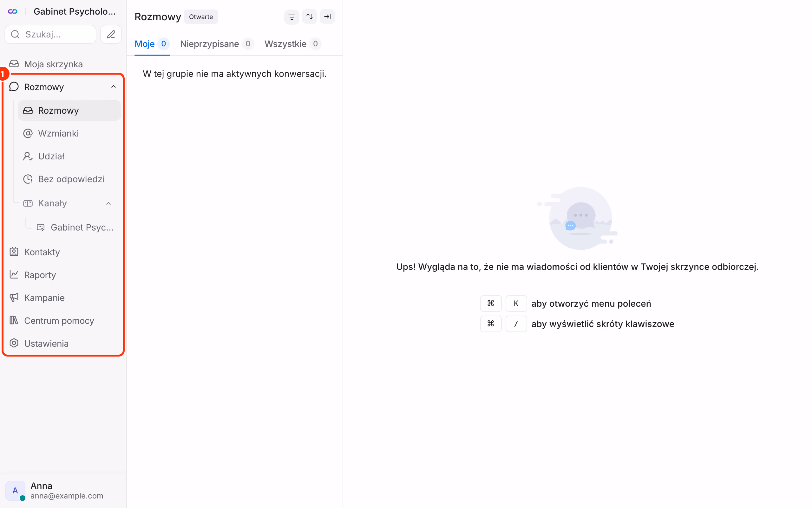
Task: Click the Kanały channels label
Action: 52,203
